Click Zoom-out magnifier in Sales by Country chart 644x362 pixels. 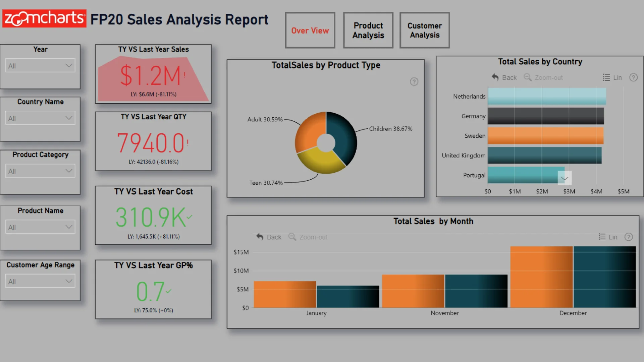tap(528, 77)
